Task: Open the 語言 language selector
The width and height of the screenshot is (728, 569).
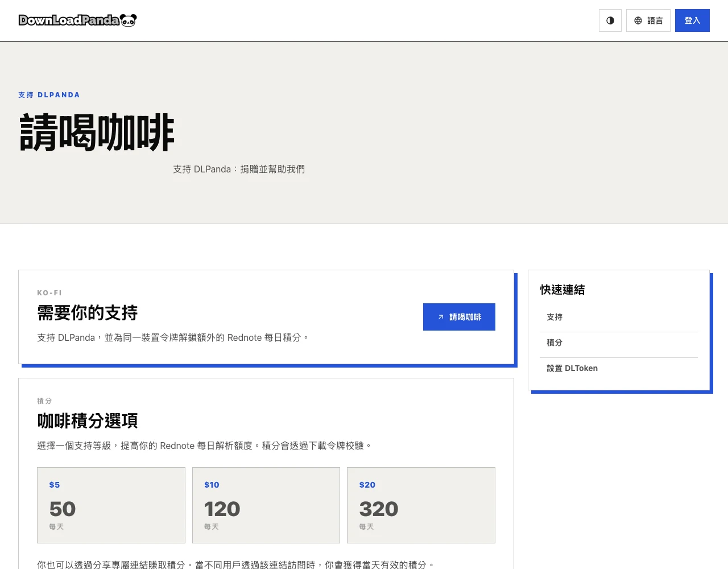Action: click(648, 20)
